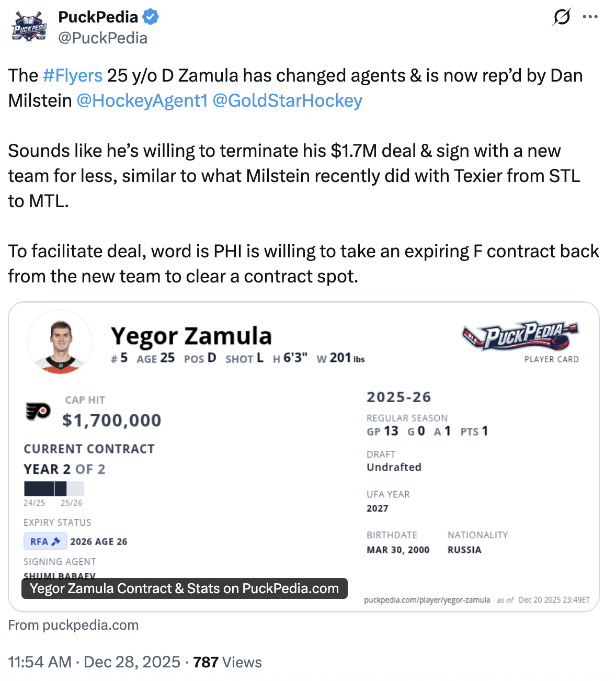Click the Flyers team logo
Viewport: 616px width, 681px height.
pos(38,412)
